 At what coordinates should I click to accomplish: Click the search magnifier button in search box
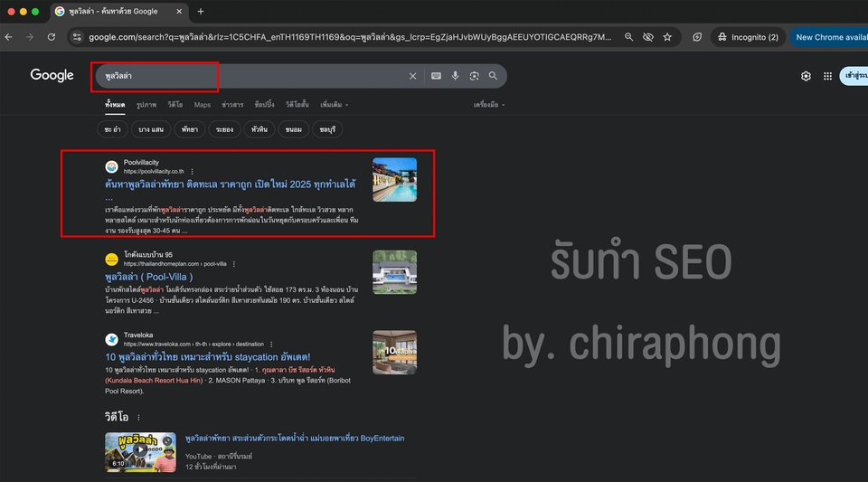pyautogui.click(x=493, y=76)
